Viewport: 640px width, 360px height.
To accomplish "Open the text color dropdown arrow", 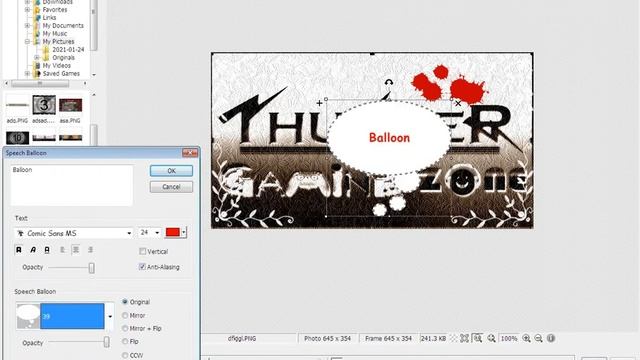I will tap(184, 233).
